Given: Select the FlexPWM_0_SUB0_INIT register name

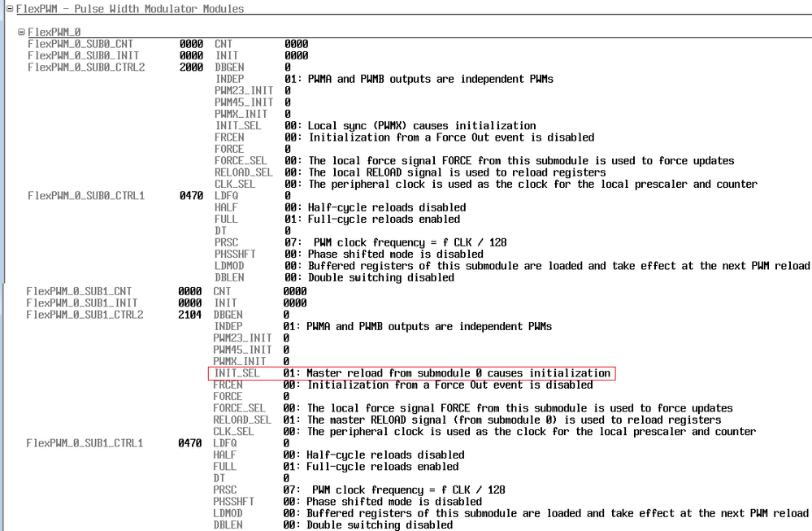Looking at the screenshot, I should coord(84,55).
